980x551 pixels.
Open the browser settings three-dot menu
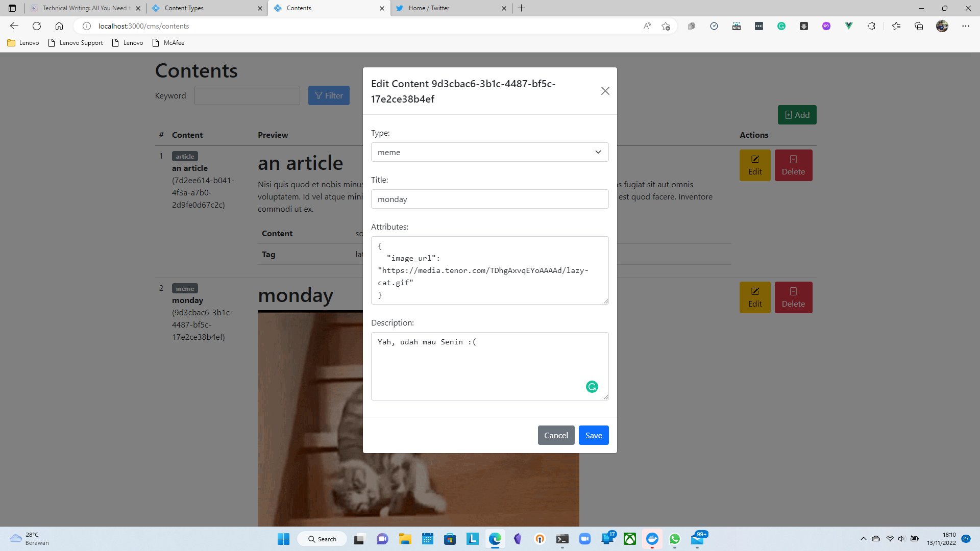[x=966, y=26]
